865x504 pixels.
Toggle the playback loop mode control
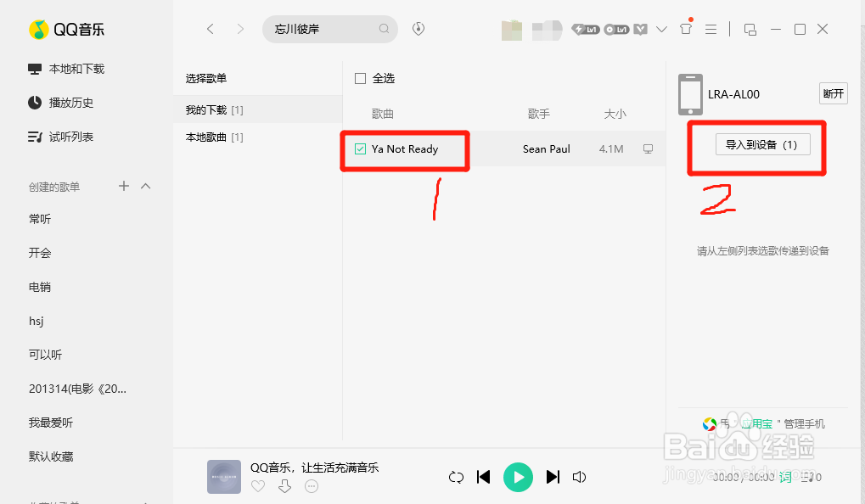pyautogui.click(x=456, y=477)
